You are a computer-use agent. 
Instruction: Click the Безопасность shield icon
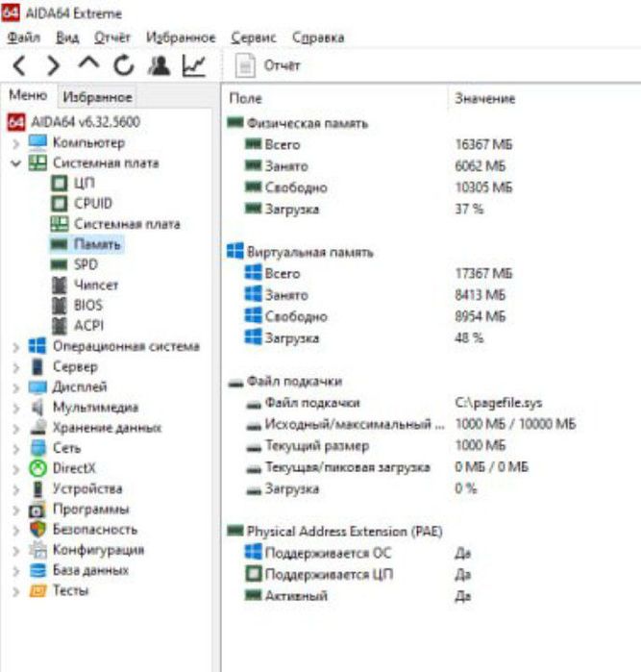(x=37, y=530)
